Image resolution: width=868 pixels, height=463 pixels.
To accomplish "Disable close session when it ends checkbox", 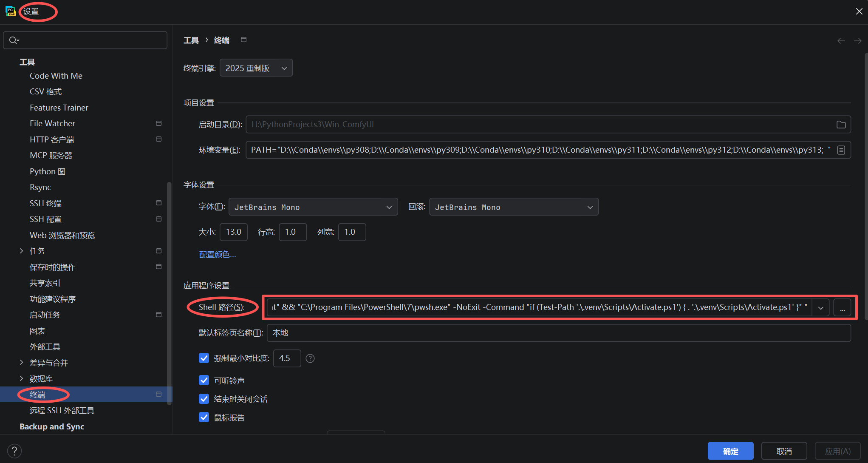I will pyautogui.click(x=204, y=399).
